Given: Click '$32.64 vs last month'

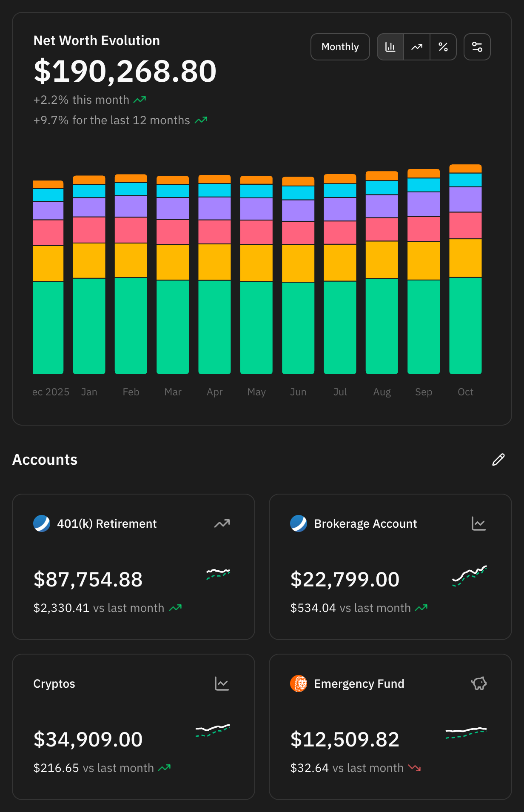Looking at the screenshot, I should [347, 768].
